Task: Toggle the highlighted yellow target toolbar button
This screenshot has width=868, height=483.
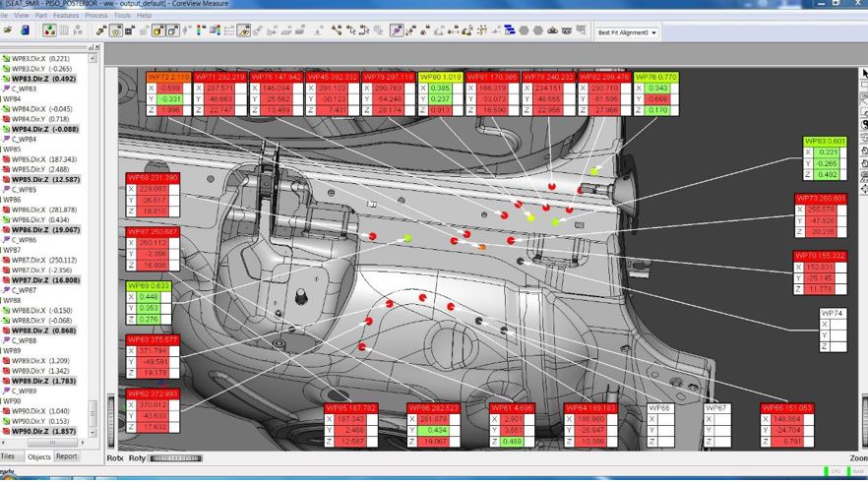Action: pyautogui.click(x=116, y=30)
